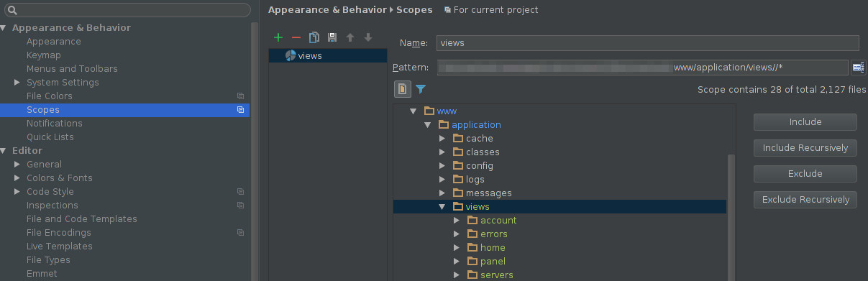Image resolution: width=868 pixels, height=281 pixels.
Task: Select the servers folder label
Action: click(x=497, y=275)
